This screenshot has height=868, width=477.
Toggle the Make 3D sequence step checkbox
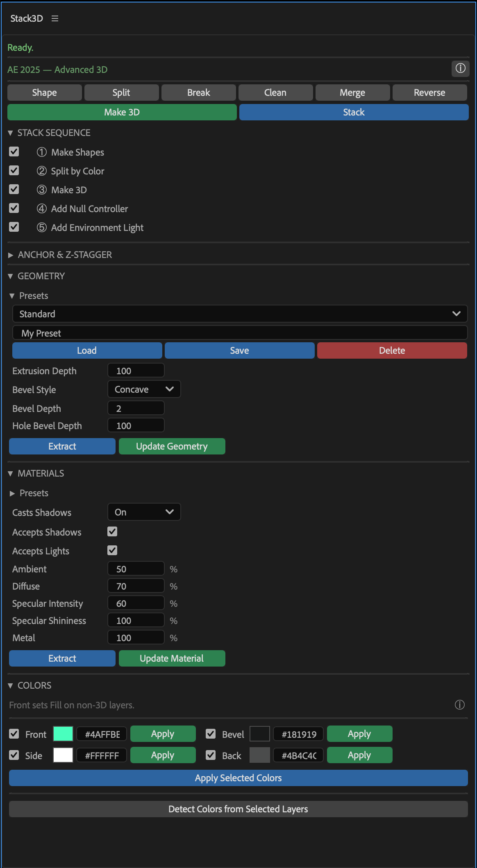[14, 190]
